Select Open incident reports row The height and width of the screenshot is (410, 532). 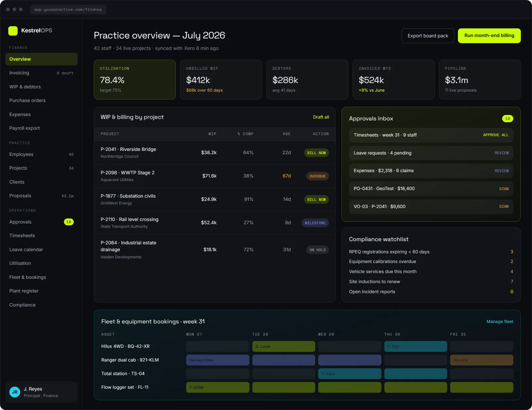[431, 292]
